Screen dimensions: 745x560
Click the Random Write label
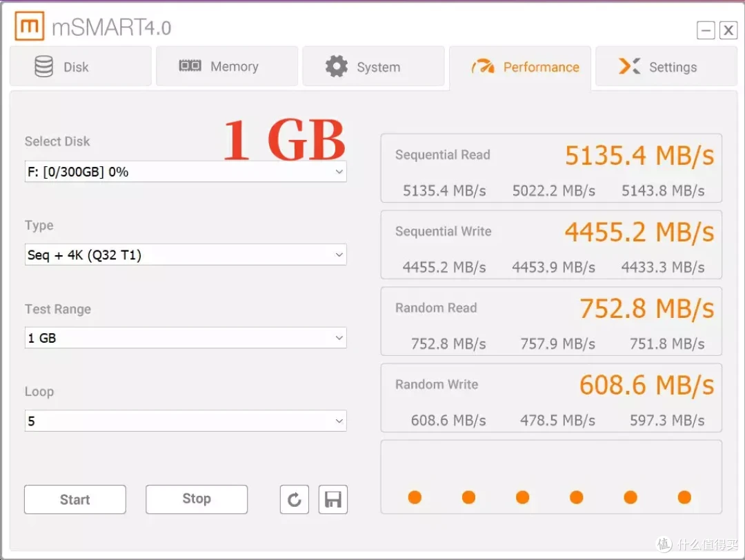tap(437, 384)
